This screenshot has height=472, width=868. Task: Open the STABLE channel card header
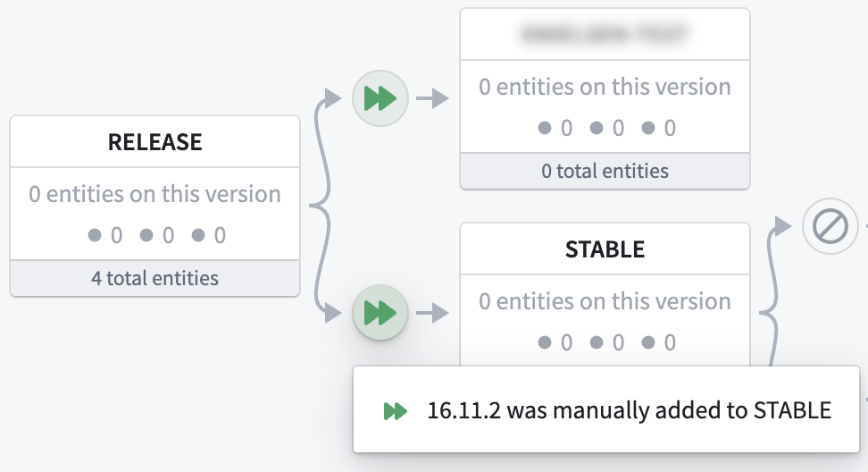click(605, 249)
